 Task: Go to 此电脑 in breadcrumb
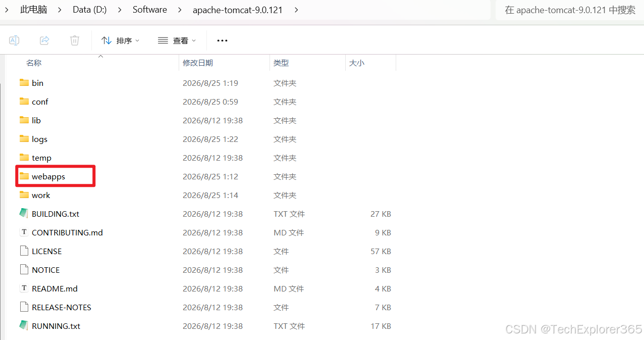tap(34, 10)
